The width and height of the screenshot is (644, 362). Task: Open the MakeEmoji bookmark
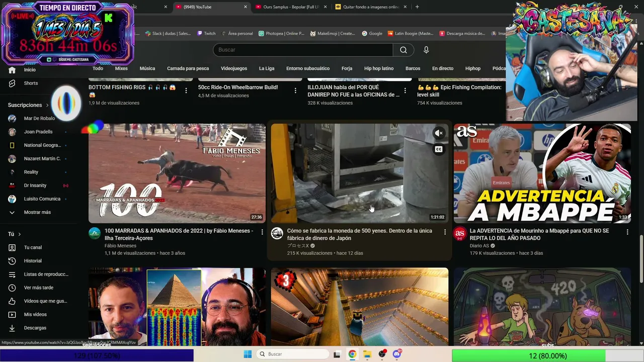(333, 34)
